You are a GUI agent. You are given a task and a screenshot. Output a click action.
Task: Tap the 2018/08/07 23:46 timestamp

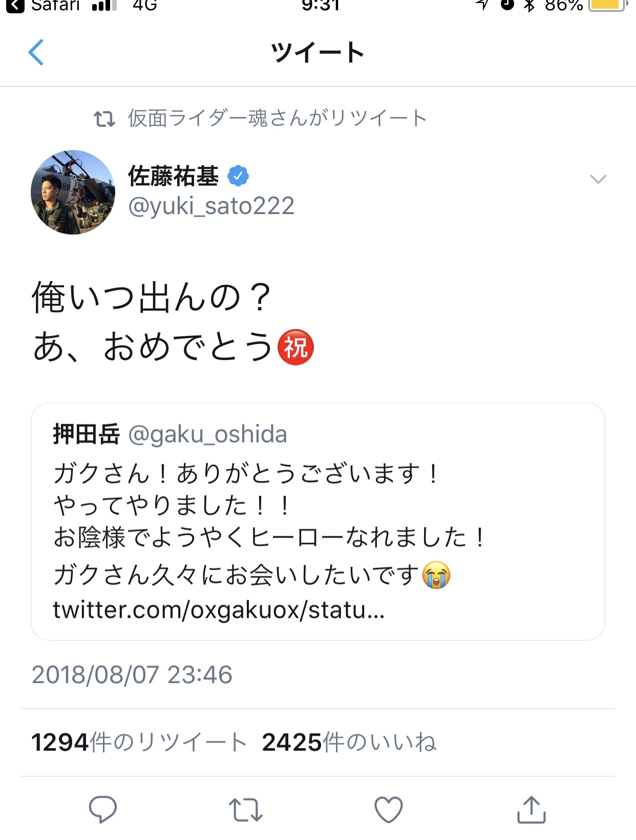[x=132, y=675]
